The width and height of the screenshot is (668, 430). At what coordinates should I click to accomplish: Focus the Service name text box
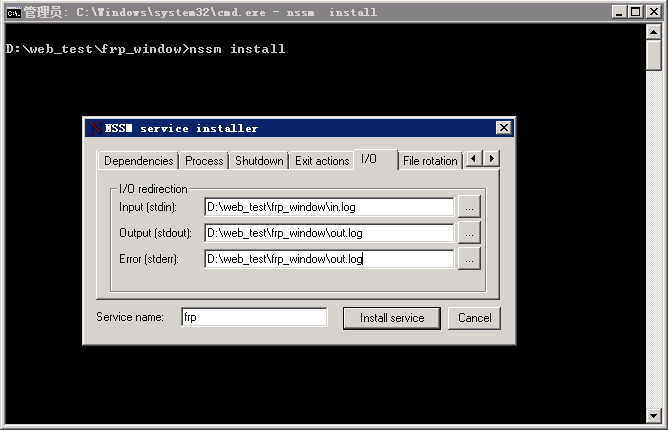pos(254,317)
